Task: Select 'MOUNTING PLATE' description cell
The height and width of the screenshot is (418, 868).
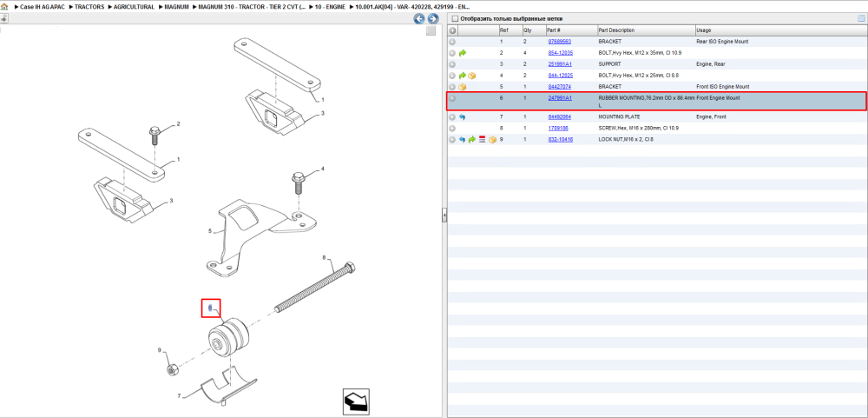Action: tap(617, 117)
